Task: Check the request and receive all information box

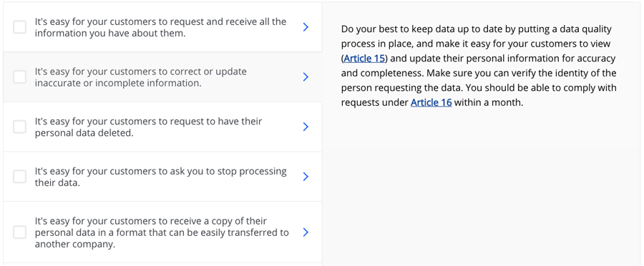Action: [x=20, y=27]
